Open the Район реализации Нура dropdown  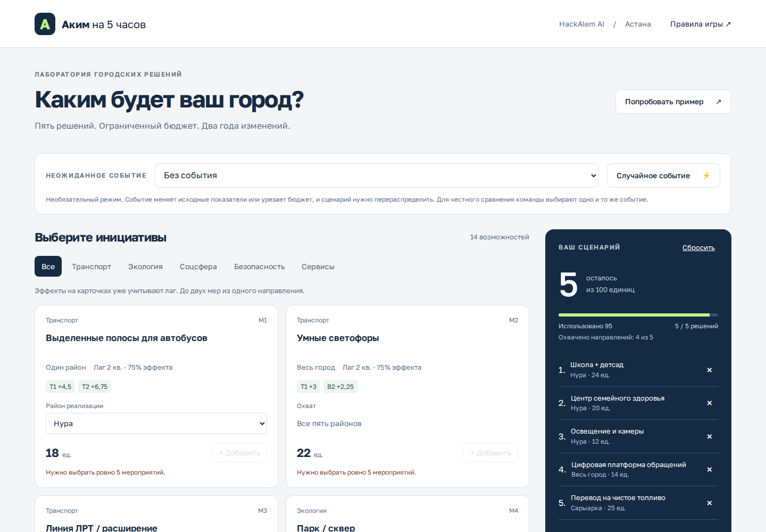(156, 423)
